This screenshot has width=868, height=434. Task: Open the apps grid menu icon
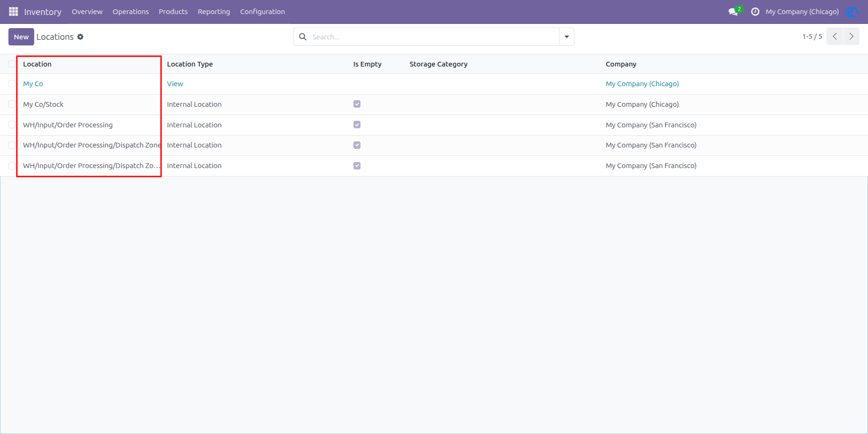[x=13, y=11]
